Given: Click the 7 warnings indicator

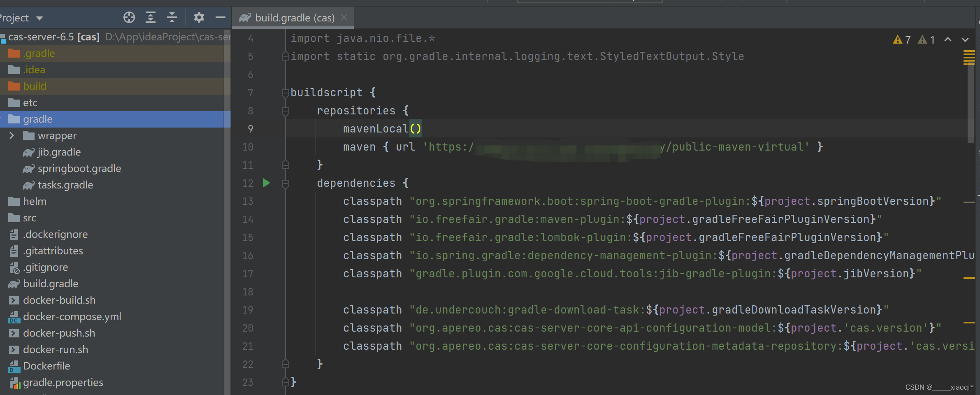Looking at the screenshot, I should coord(902,39).
